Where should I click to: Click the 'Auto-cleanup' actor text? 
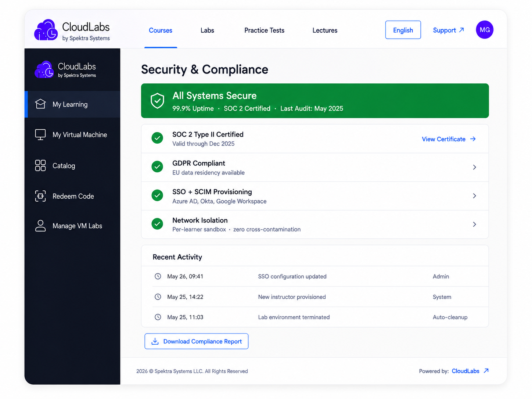450,317
